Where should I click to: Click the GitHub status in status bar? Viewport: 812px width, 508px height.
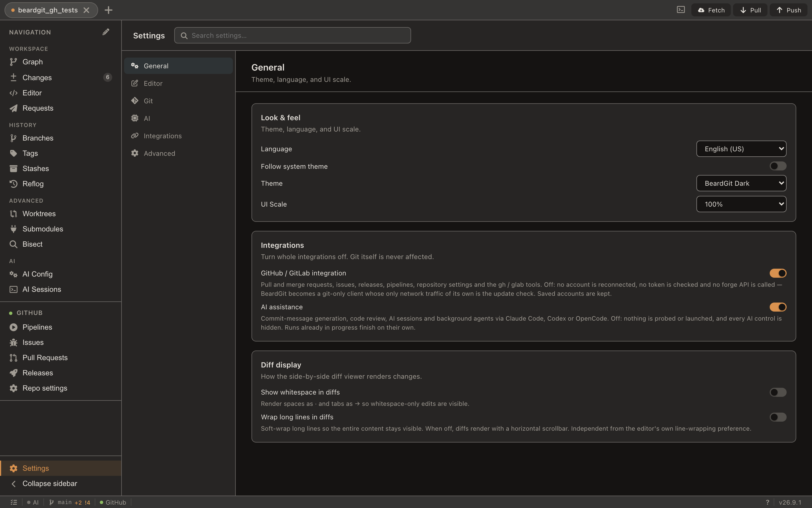(113, 502)
